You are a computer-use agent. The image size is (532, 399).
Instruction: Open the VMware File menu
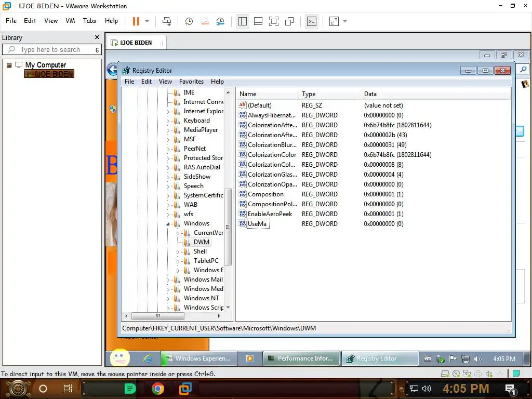click(11, 21)
